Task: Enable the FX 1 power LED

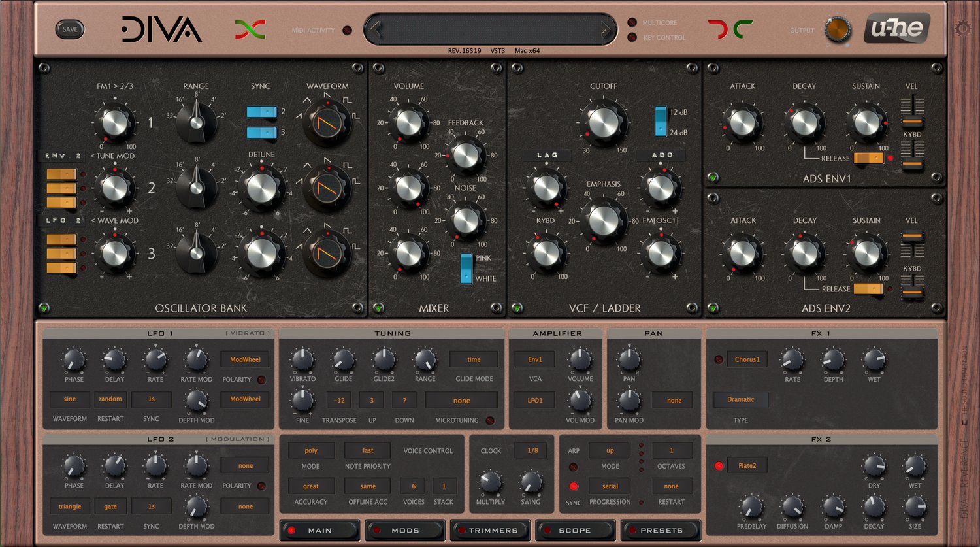Action: [x=719, y=359]
